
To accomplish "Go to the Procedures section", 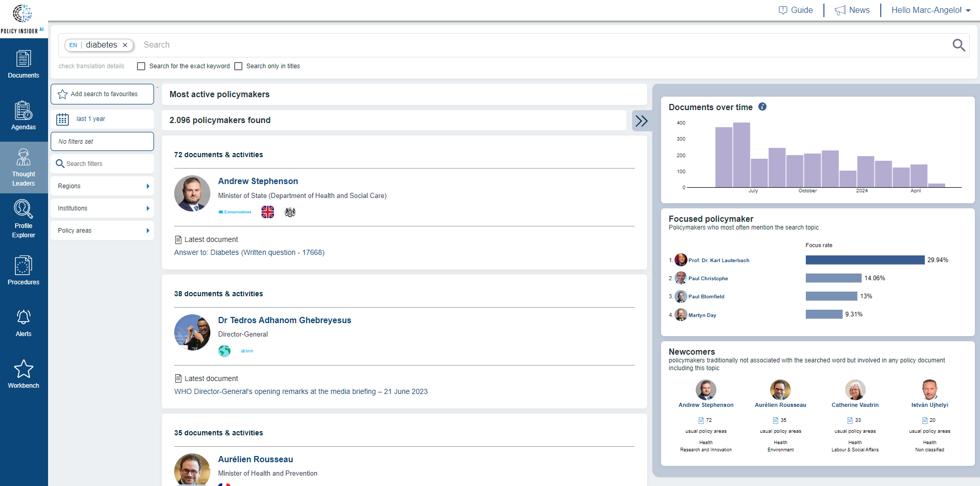I will (x=23, y=271).
